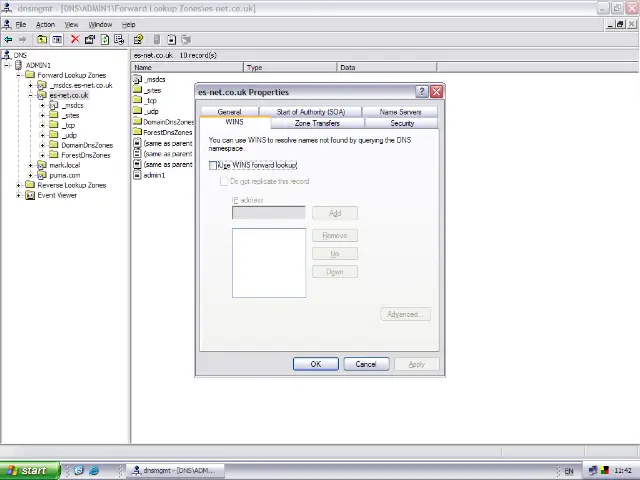The width and height of the screenshot is (640, 480).
Task: Click the green Refresh toolbar icon
Action: click(105, 40)
